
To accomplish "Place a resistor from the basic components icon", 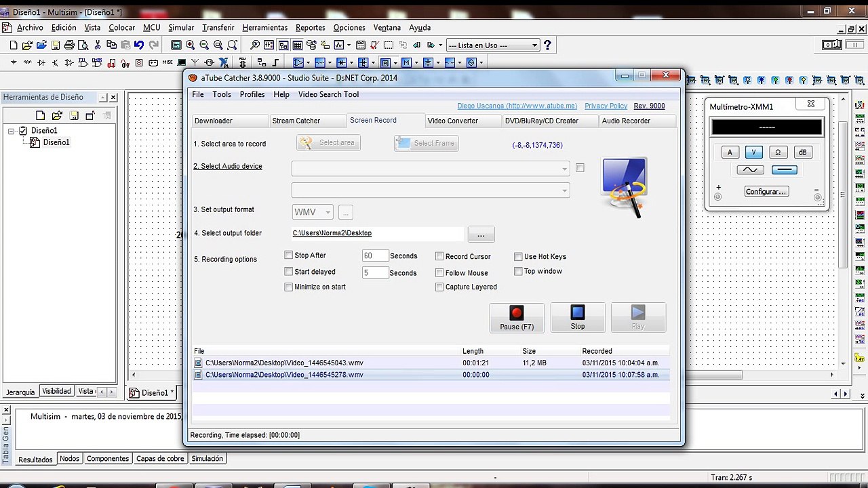I will (x=27, y=62).
